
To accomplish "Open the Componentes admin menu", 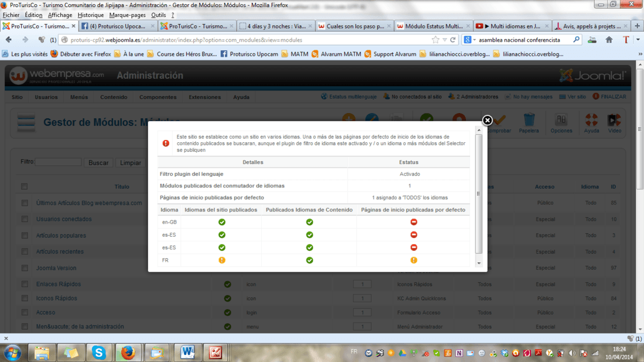I will [x=157, y=97].
